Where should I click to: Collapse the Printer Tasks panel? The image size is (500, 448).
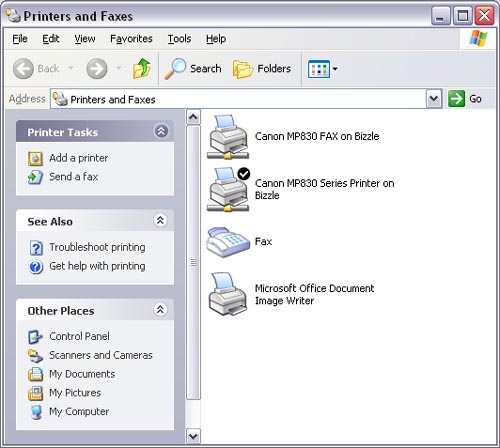[x=161, y=131]
